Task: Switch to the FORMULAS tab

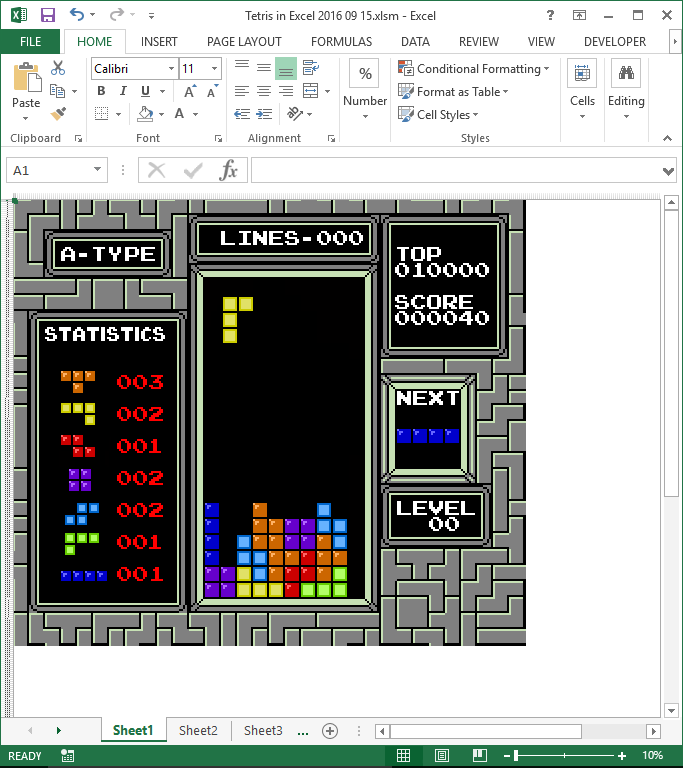Action: 342,42
